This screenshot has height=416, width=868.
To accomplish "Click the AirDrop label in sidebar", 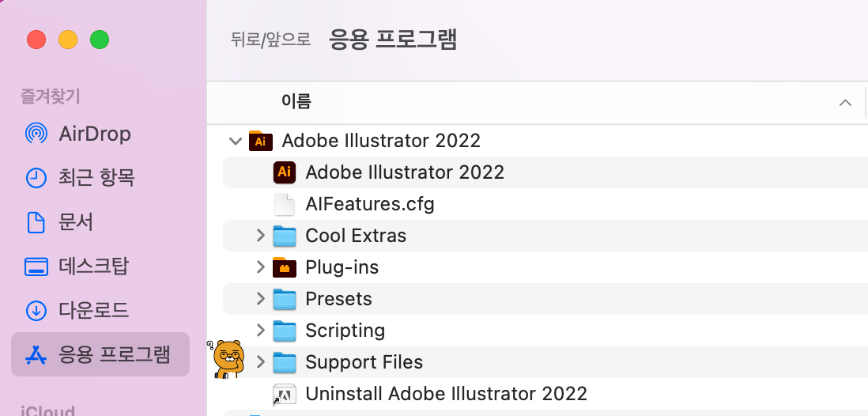I will [x=95, y=134].
